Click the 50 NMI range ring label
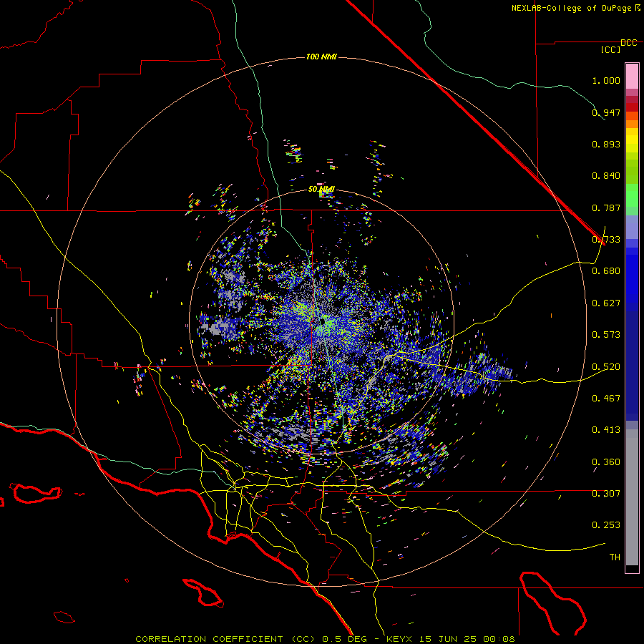 (321, 190)
